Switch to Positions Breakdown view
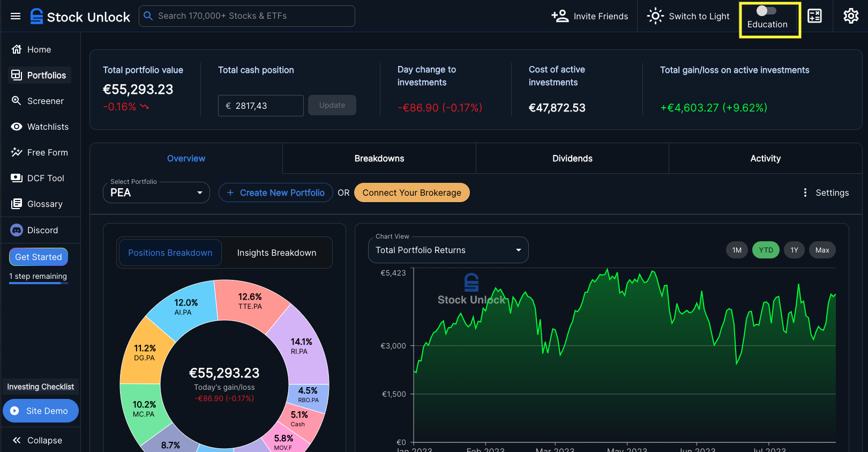This screenshot has height=452, width=868. pos(170,253)
